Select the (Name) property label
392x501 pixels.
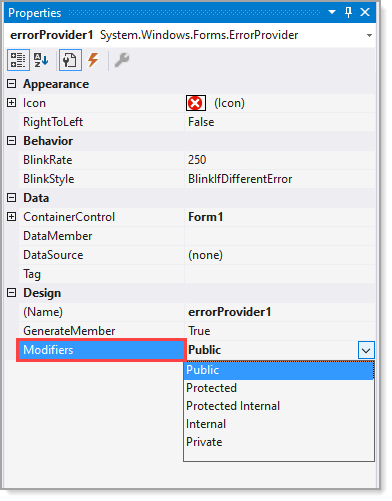point(43,312)
